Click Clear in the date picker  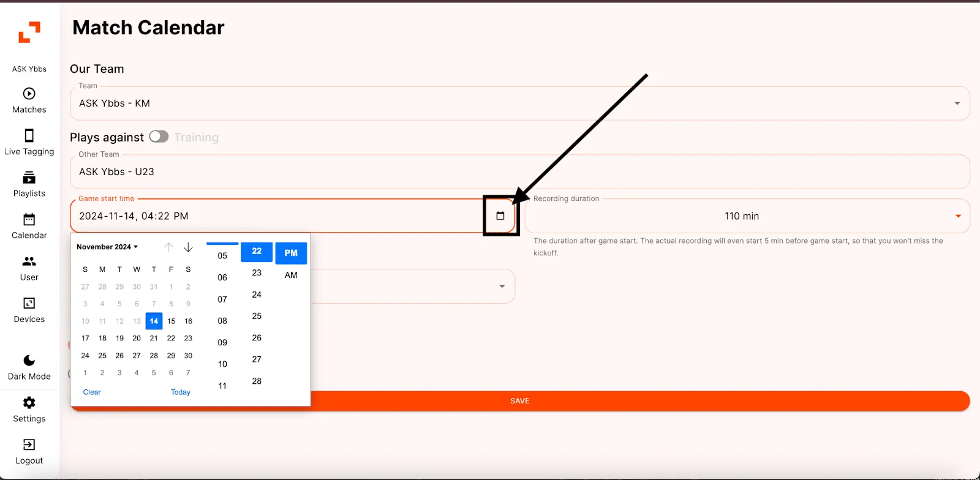click(92, 392)
